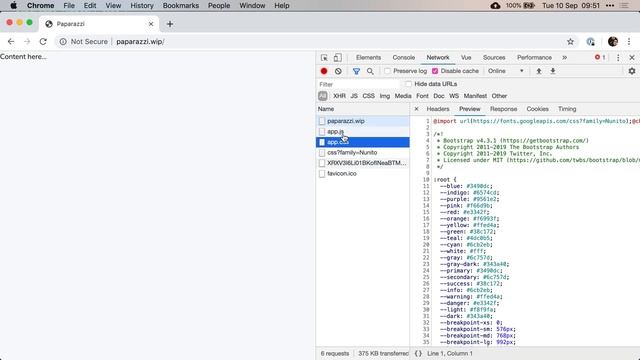Filter requests by JS
The height and width of the screenshot is (360, 640).
354,96
